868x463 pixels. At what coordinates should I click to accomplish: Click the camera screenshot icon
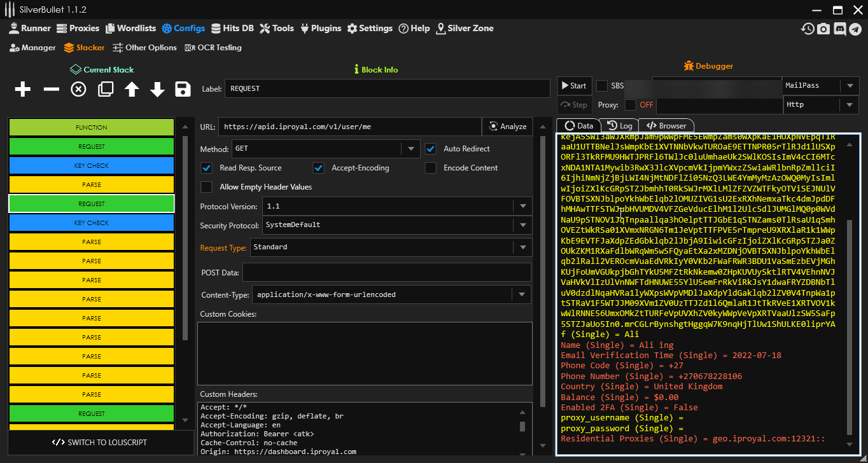click(x=823, y=29)
